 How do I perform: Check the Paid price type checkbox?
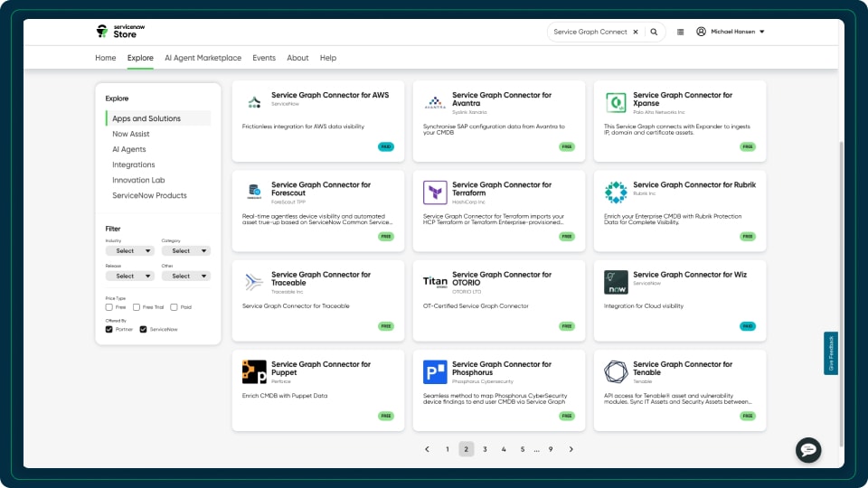pyautogui.click(x=174, y=307)
